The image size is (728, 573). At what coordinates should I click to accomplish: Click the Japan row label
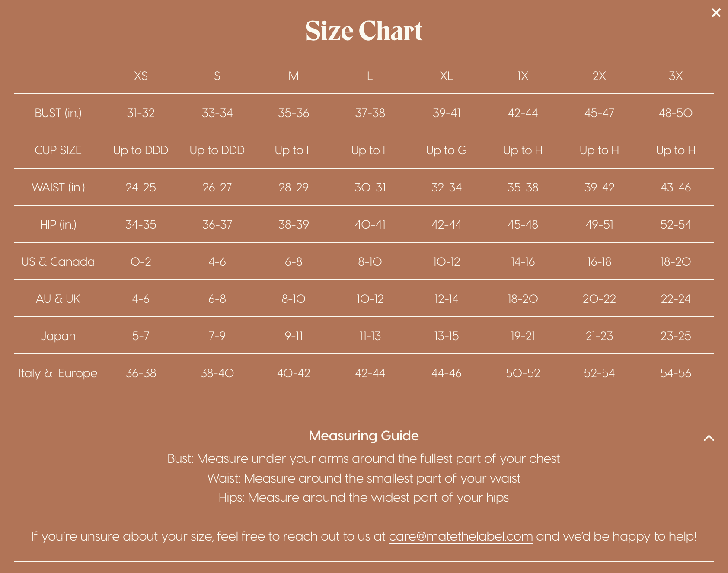click(x=58, y=336)
